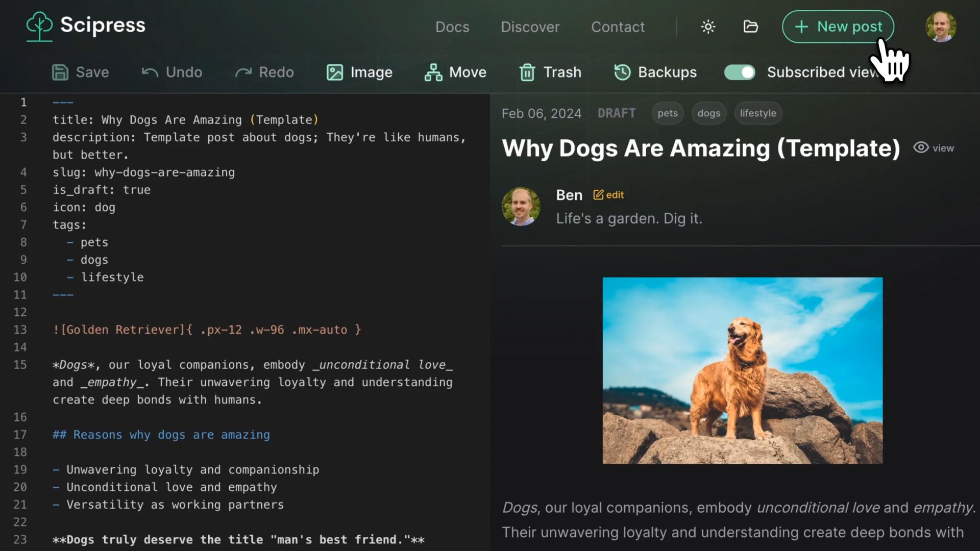Viewport: 980px width, 551px height.
Task: Open the file browser icon
Action: click(750, 27)
